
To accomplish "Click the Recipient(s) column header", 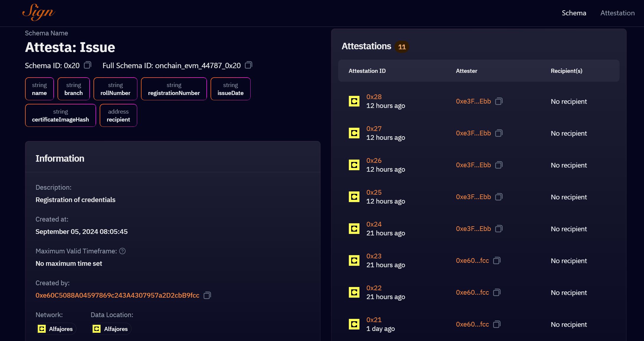I will (x=566, y=71).
